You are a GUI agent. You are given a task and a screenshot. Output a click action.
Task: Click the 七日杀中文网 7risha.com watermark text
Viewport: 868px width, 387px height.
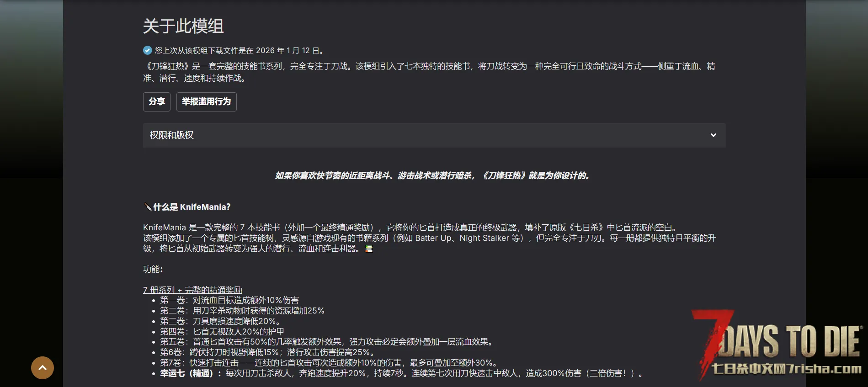[786, 369]
